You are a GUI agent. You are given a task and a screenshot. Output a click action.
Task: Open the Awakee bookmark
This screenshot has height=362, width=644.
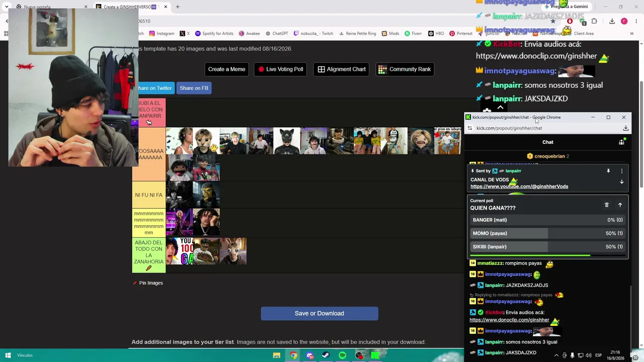click(250, 34)
